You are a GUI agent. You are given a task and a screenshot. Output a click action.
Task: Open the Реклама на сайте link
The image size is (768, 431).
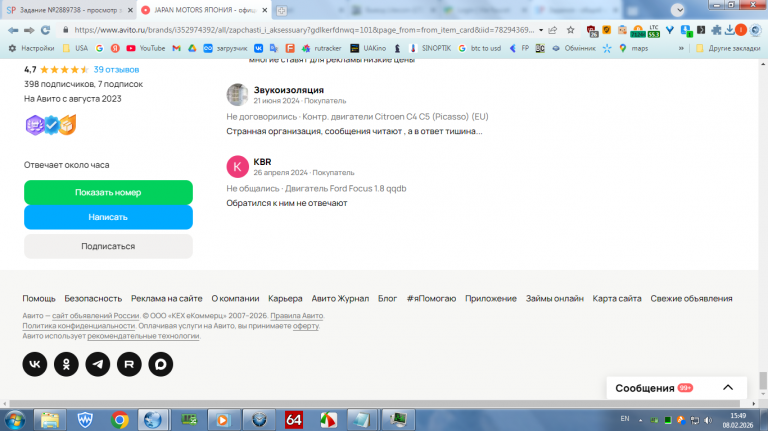point(167,298)
